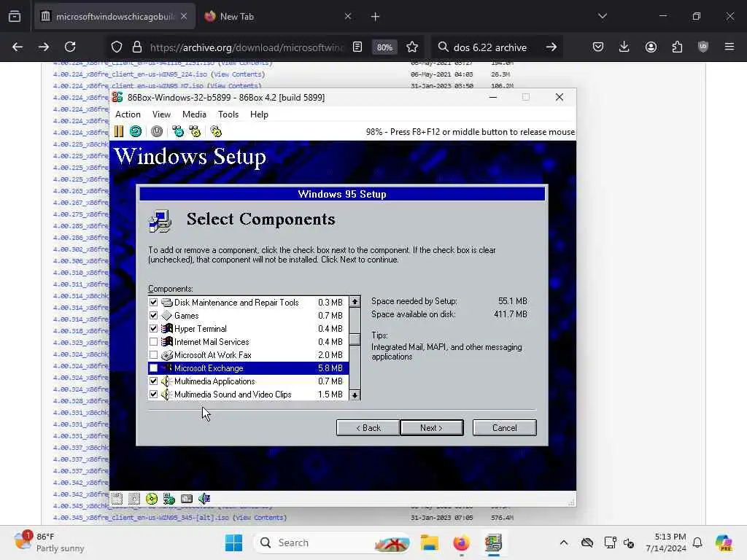This screenshot has width=747, height=560.
Task: Open the Action menu in 86Box
Action: pyautogui.click(x=128, y=114)
